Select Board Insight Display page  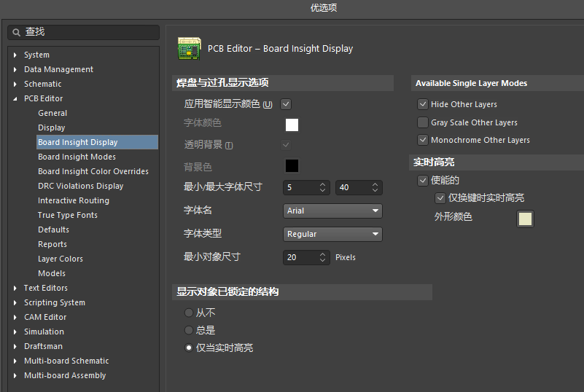click(x=97, y=142)
